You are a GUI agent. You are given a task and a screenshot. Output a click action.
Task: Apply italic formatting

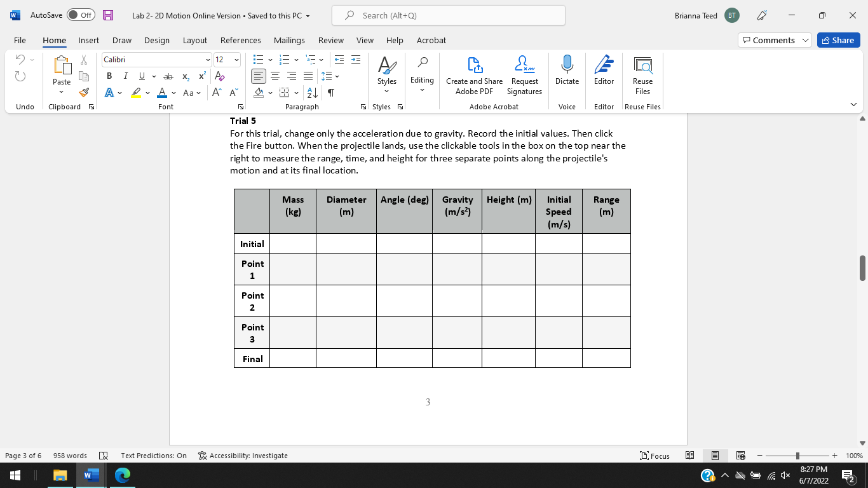[x=125, y=76]
